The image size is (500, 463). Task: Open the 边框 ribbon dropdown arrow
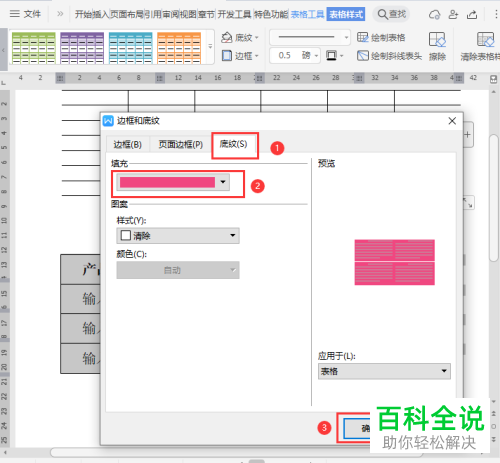257,56
